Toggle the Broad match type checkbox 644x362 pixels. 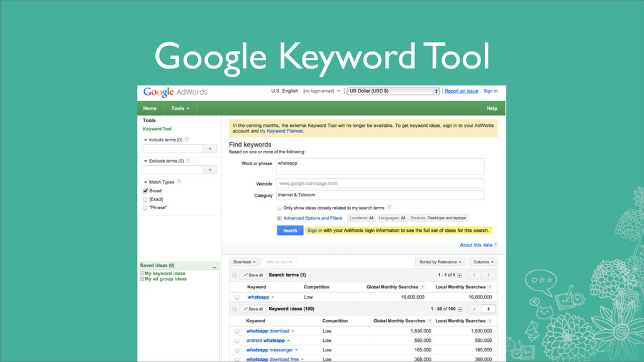pyautogui.click(x=145, y=191)
